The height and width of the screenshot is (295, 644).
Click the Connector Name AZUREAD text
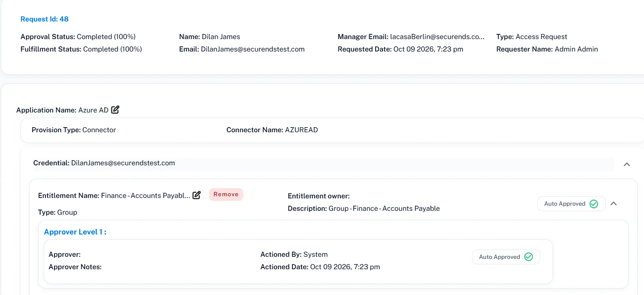272,130
